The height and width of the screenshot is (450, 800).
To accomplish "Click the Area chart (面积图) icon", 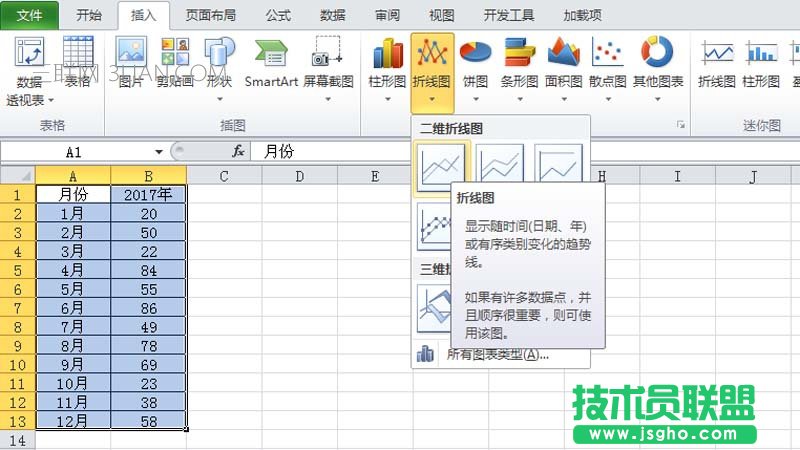I will click(x=563, y=53).
